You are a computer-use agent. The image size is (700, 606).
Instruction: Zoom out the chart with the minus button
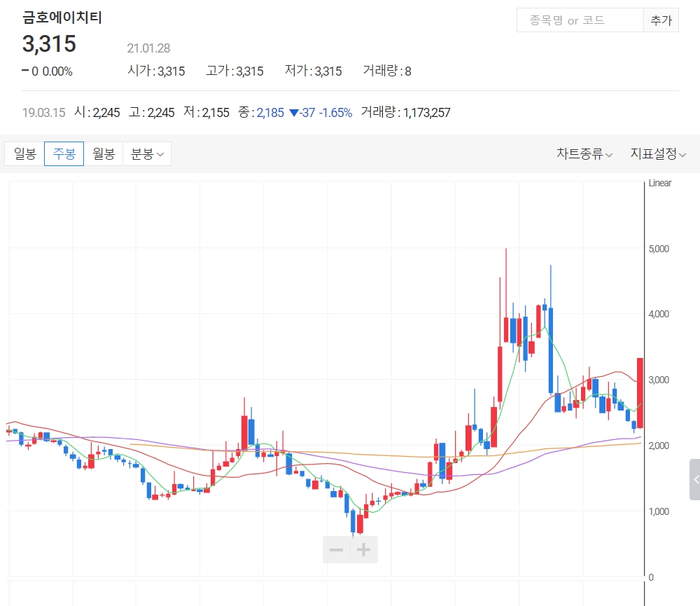click(337, 550)
